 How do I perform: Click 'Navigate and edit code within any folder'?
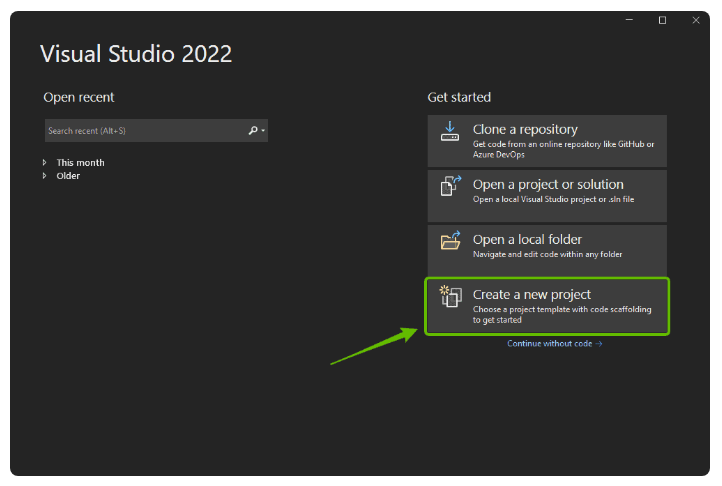(x=547, y=254)
